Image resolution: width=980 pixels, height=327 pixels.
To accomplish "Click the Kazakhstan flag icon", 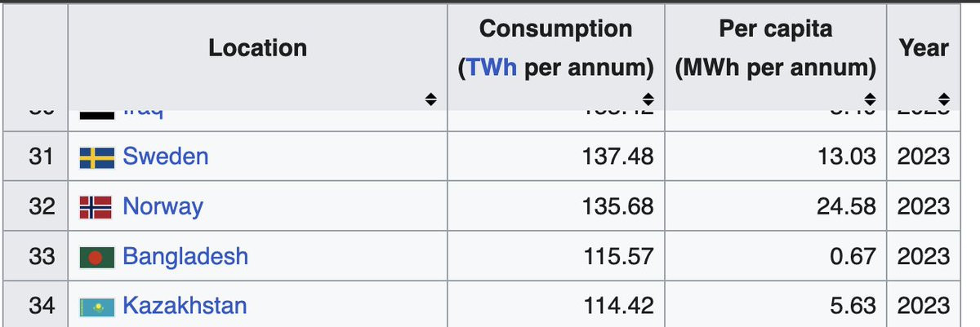I will tap(96, 307).
